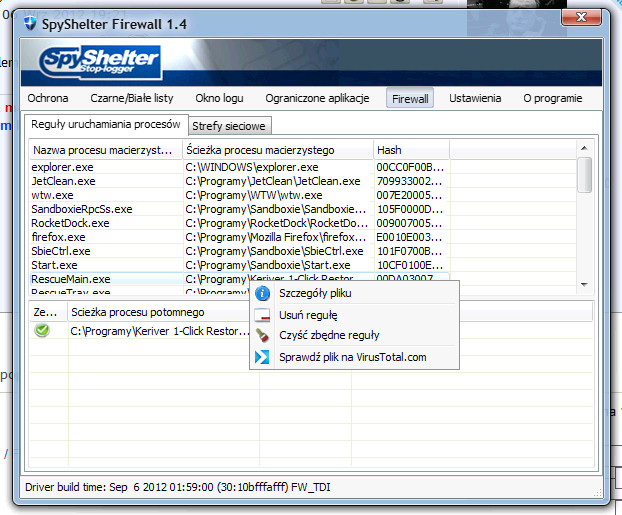
Task: Open the Czarne/Białe listy tab
Action: [132, 98]
